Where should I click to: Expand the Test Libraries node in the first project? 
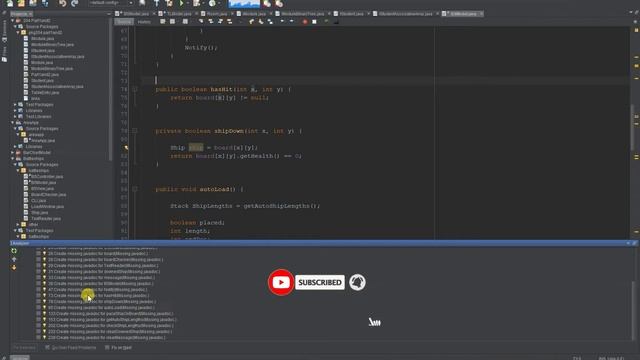[x=15, y=116]
